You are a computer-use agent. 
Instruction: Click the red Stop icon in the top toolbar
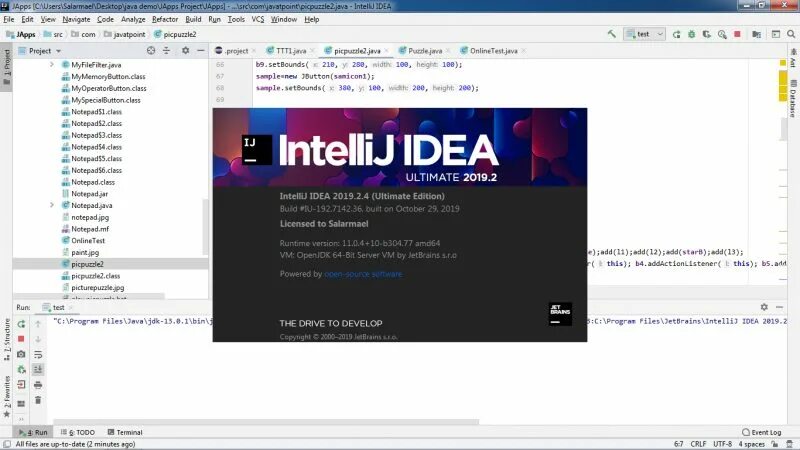tap(737, 34)
